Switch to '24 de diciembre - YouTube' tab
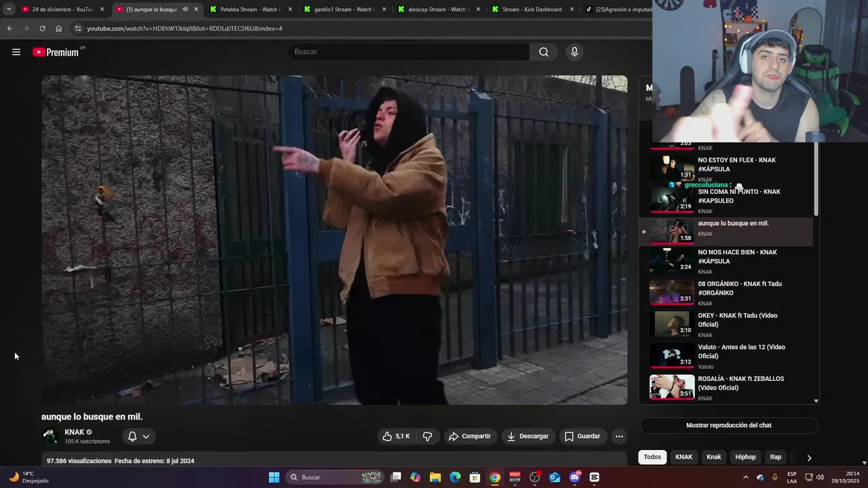 tap(62, 9)
